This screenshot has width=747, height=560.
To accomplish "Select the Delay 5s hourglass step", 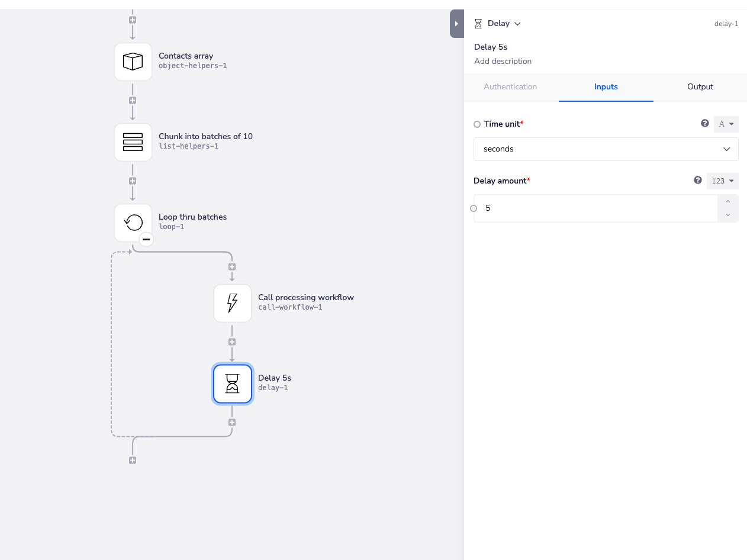I will coord(233,384).
